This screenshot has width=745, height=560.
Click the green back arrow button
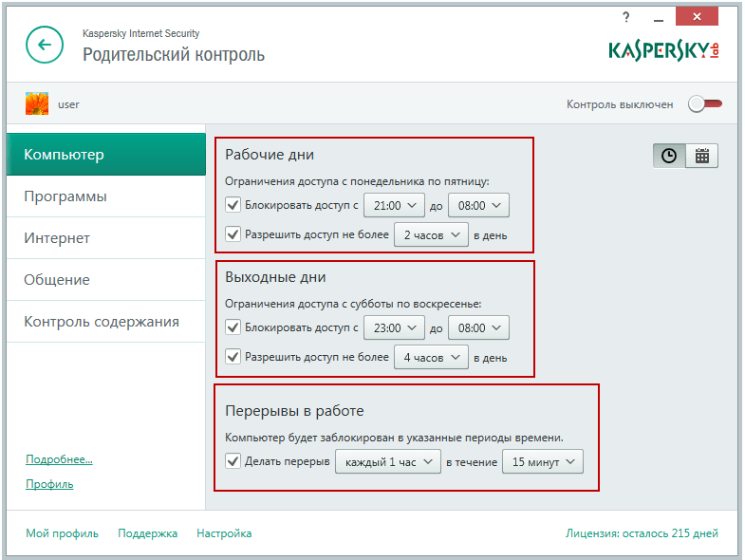tap(45, 45)
